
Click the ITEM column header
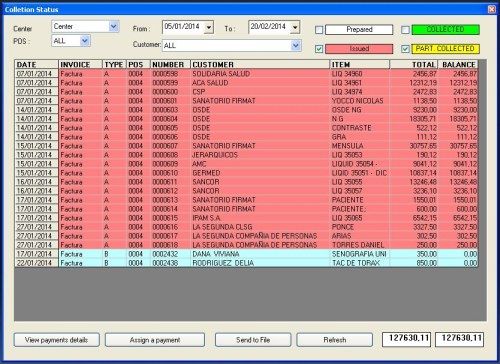click(360, 65)
